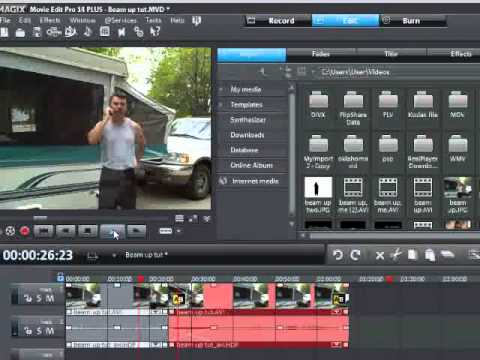Select the beam up head.JPG silhouette thumbnail

318,187
